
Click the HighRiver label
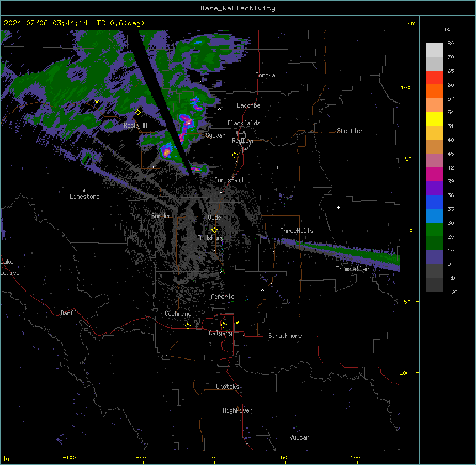pos(237,410)
